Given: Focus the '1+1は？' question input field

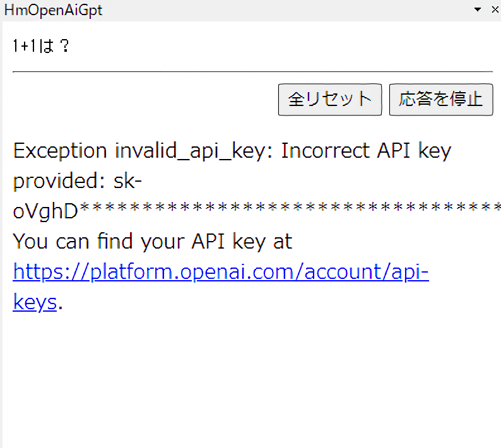Looking at the screenshot, I should click(40, 47).
